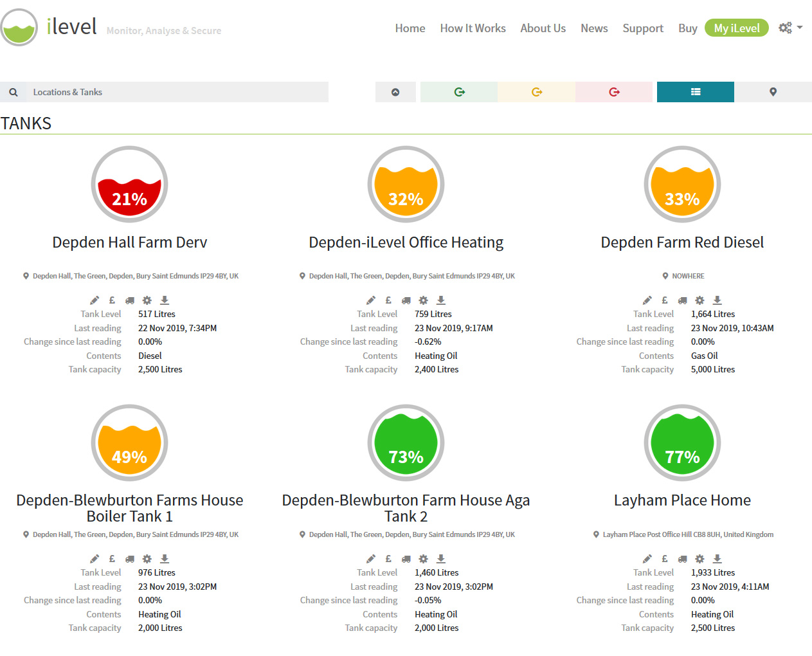Open gear settings for Depden-iLevel Office Heating
Screen dimensions: 812x656
click(424, 300)
